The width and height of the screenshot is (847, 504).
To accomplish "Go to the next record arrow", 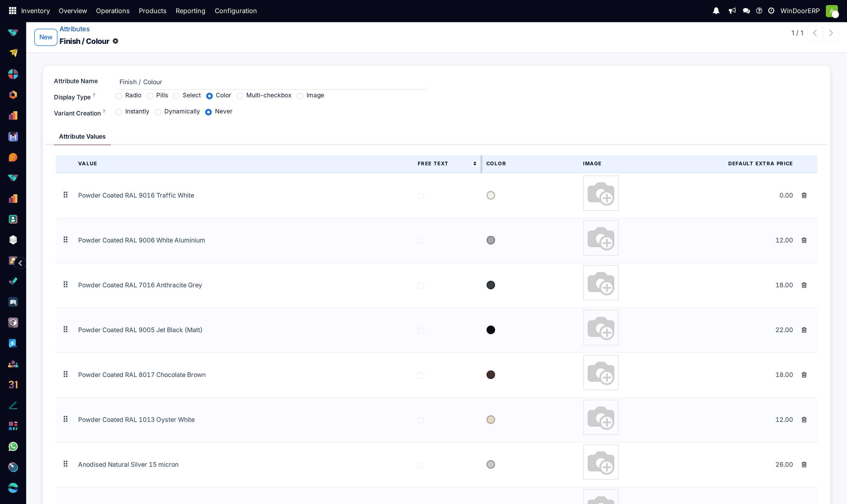I will pyautogui.click(x=831, y=33).
